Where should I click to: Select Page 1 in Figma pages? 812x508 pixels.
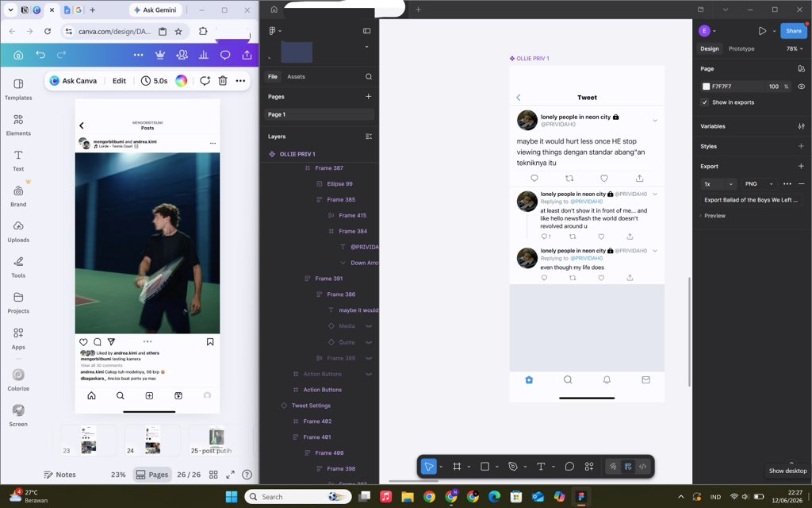click(x=319, y=114)
